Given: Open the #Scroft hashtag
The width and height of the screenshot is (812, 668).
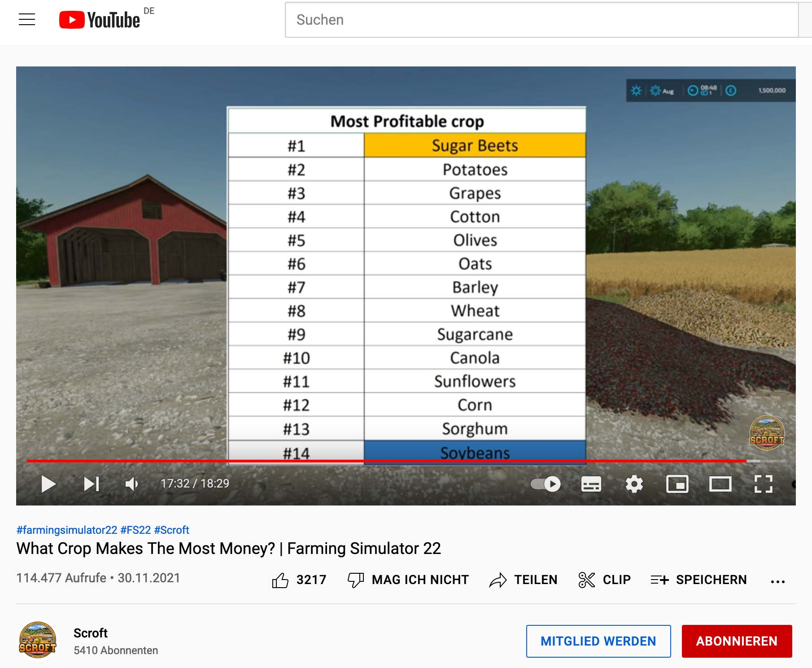Looking at the screenshot, I should pos(171,530).
